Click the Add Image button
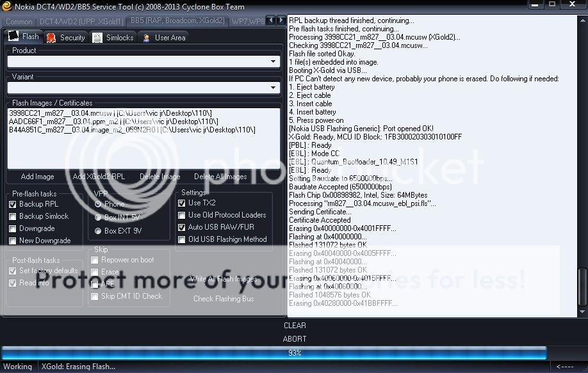The height and width of the screenshot is (373, 588). pyautogui.click(x=37, y=177)
